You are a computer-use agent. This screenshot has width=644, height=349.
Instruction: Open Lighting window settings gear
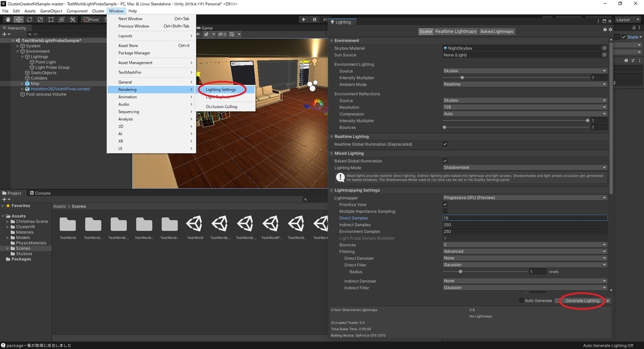click(610, 30)
